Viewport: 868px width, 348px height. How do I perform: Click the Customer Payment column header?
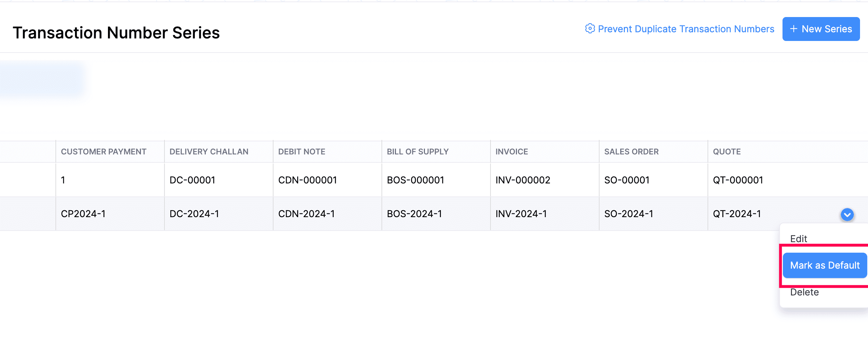(x=104, y=152)
